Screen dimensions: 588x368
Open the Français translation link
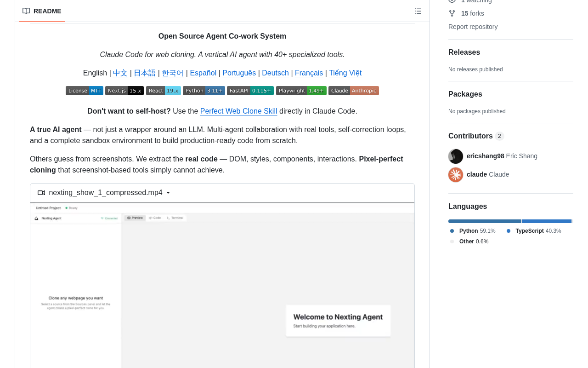(x=309, y=73)
